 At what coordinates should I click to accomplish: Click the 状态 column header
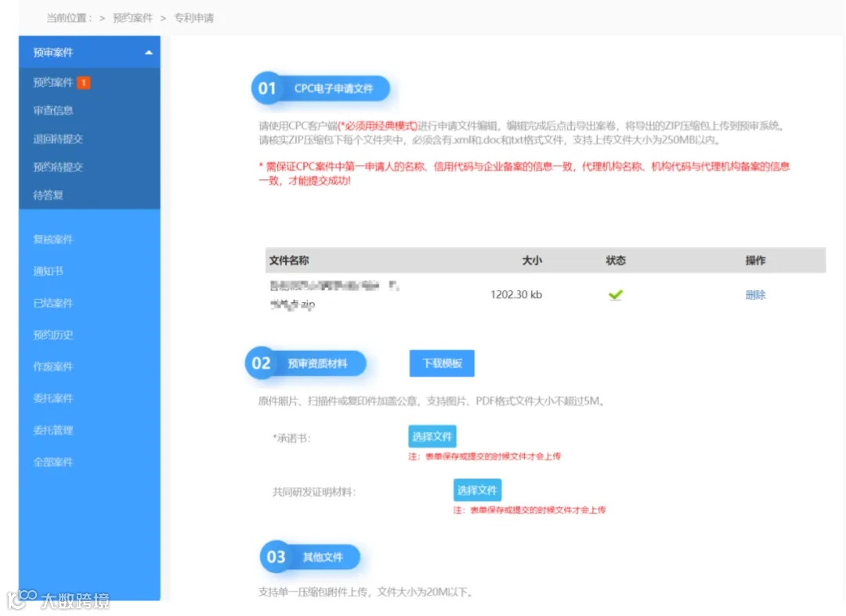pyautogui.click(x=616, y=261)
